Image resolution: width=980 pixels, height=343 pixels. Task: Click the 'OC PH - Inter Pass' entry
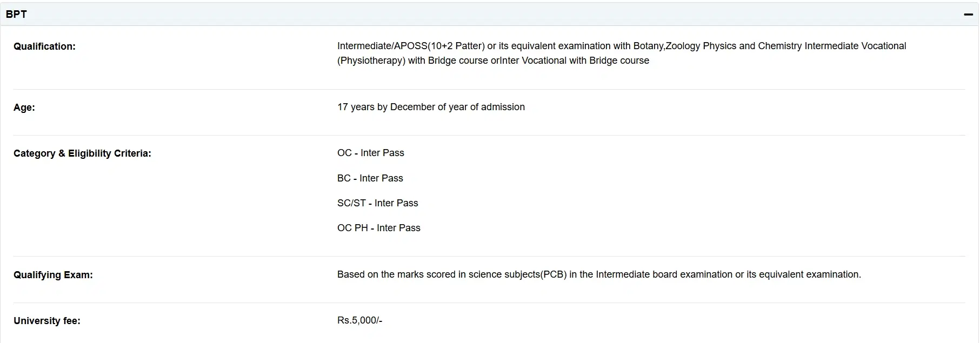click(379, 228)
